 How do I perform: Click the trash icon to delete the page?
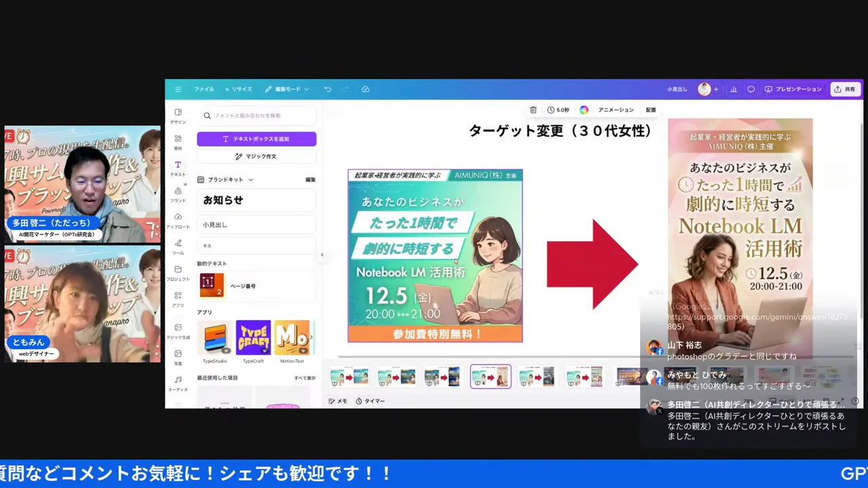click(x=533, y=109)
